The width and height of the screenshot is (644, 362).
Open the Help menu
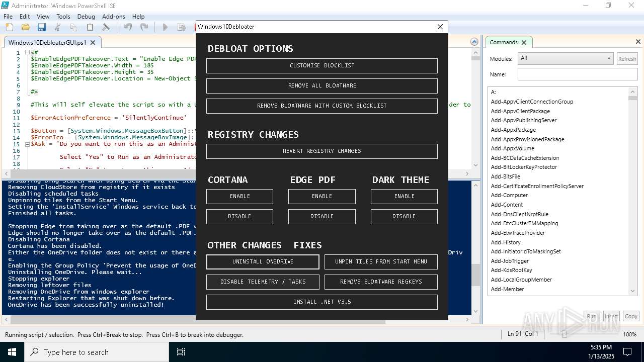tap(138, 17)
